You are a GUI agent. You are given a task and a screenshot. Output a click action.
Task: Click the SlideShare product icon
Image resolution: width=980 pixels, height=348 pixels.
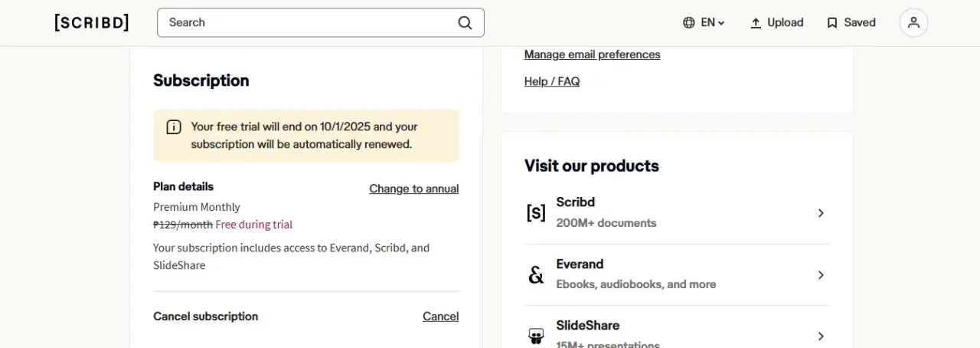pos(536,336)
